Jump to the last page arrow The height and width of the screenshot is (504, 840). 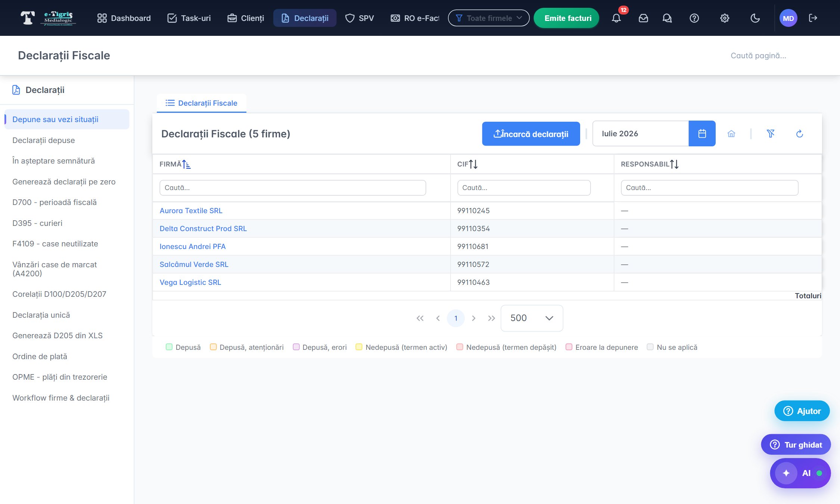(491, 318)
